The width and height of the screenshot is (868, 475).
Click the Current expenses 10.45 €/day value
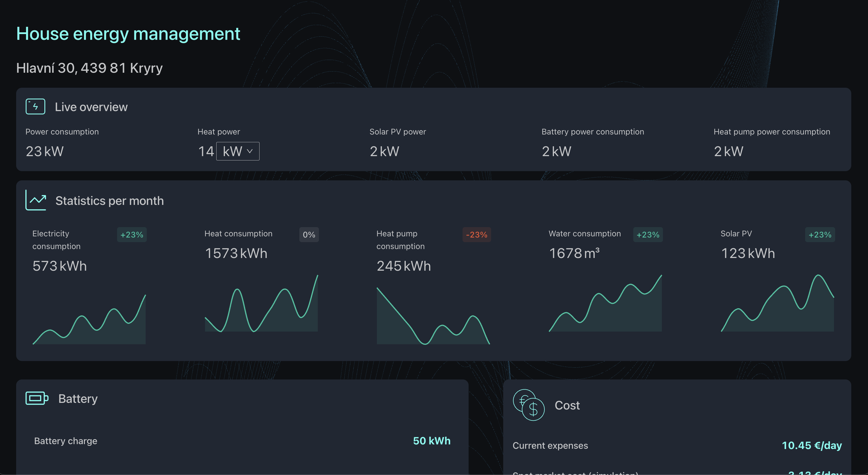click(x=811, y=445)
